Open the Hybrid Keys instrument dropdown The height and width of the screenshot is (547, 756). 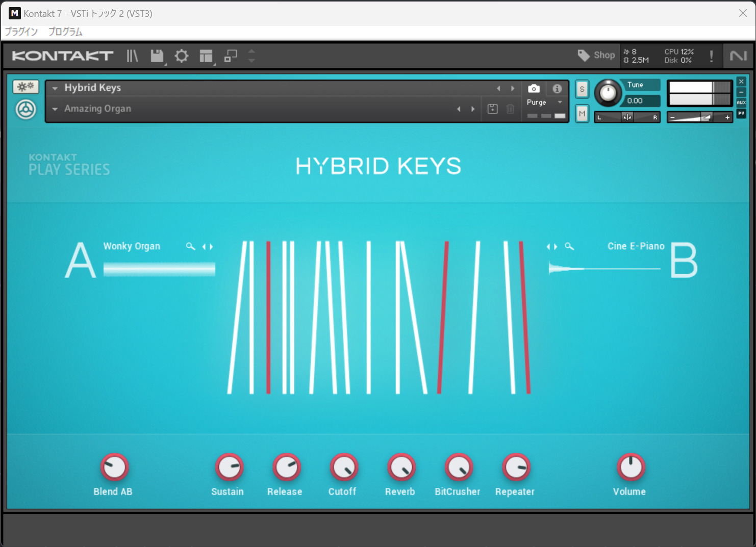(55, 88)
